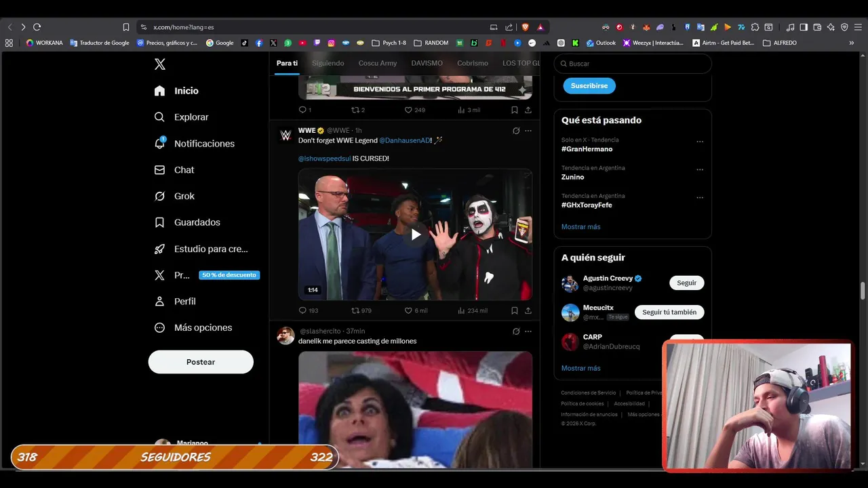Repost the WWE post (979)
868x488 pixels.
[361, 310]
